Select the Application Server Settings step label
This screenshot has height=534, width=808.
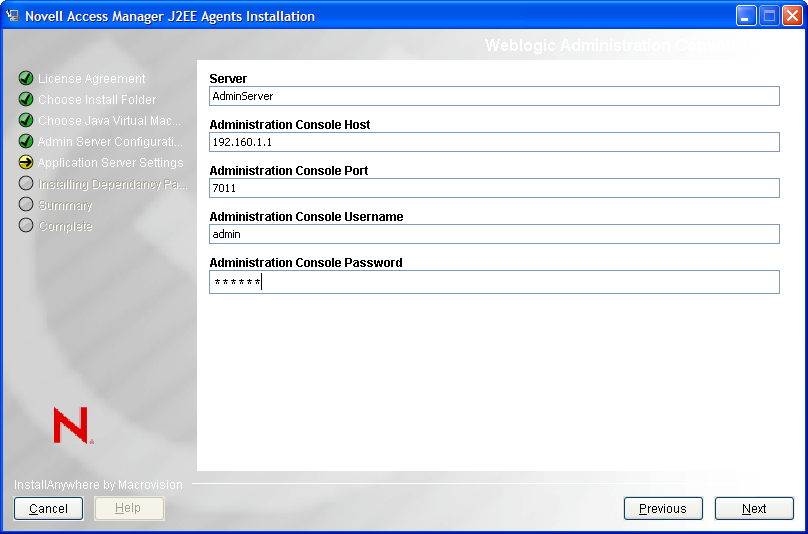(110, 163)
